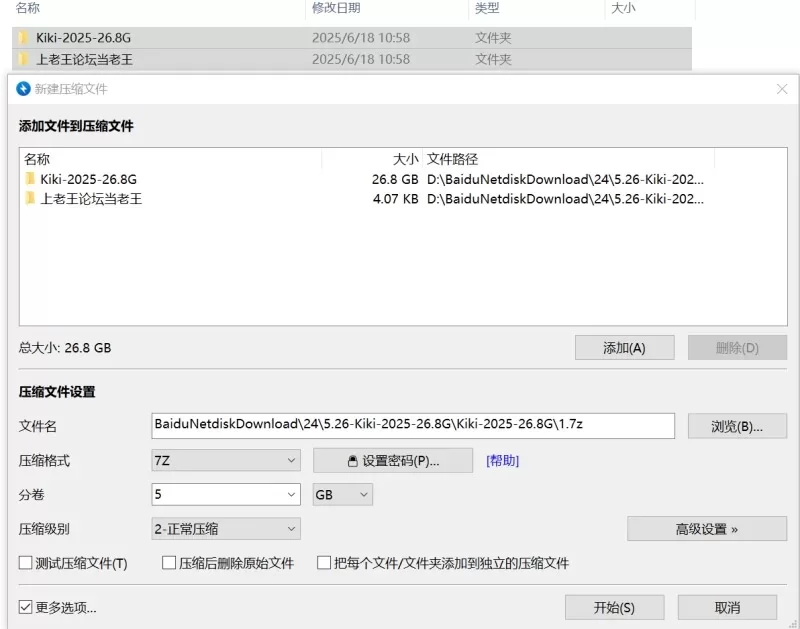Click the 取消 button

(728, 608)
